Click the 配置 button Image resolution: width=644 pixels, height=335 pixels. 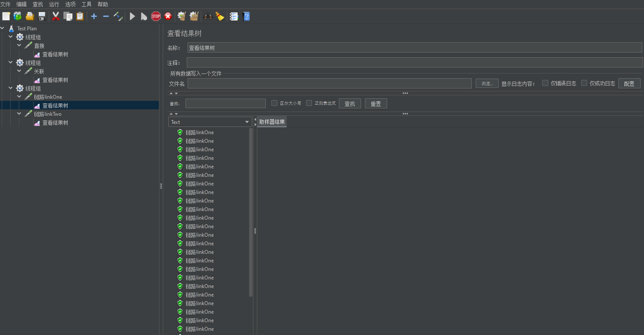[629, 84]
